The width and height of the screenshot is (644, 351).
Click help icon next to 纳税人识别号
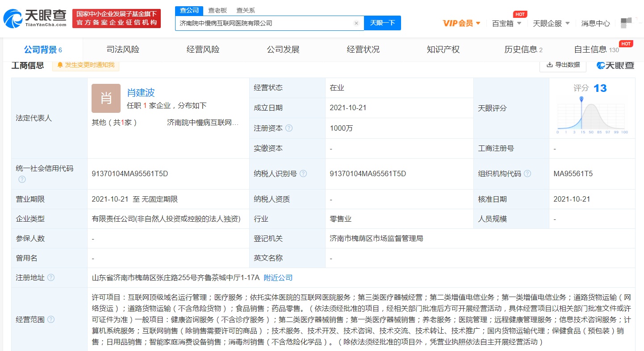[303, 173]
